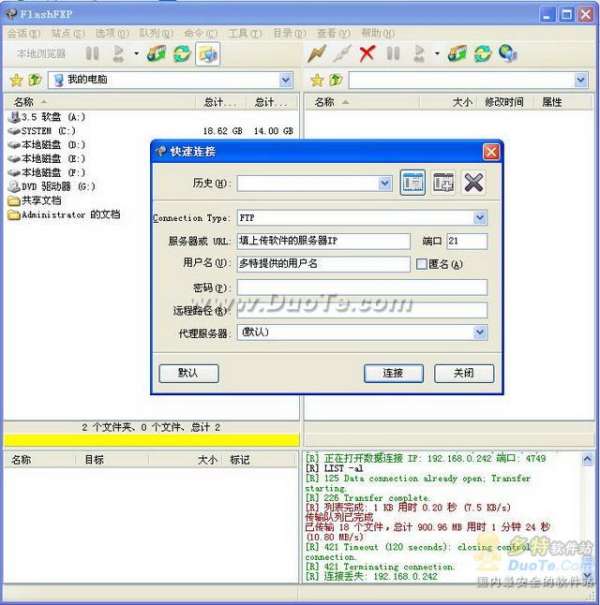Select the SYSTEM (C:) drive

(42, 131)
